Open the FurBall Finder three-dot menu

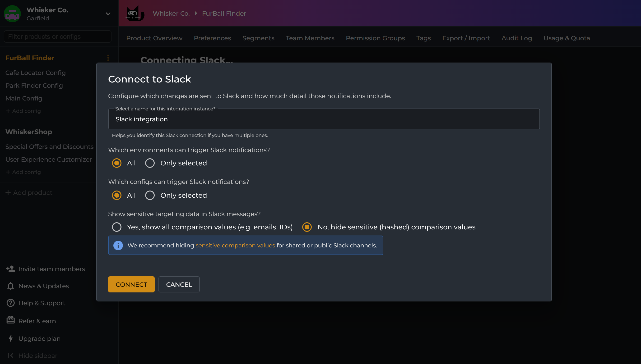coord(108,58)
